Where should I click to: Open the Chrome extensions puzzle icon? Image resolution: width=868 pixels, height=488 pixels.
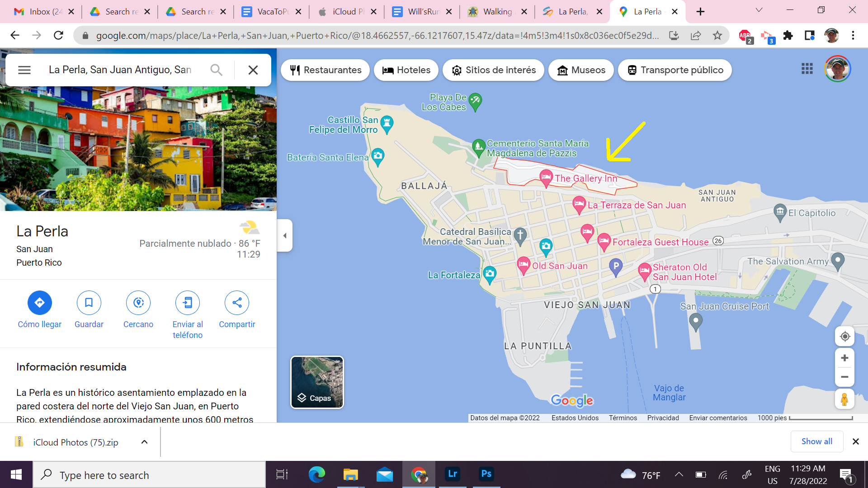coord(788,35)
